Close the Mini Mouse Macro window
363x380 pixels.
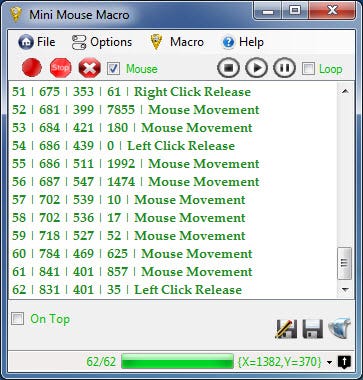coord(332,11)
